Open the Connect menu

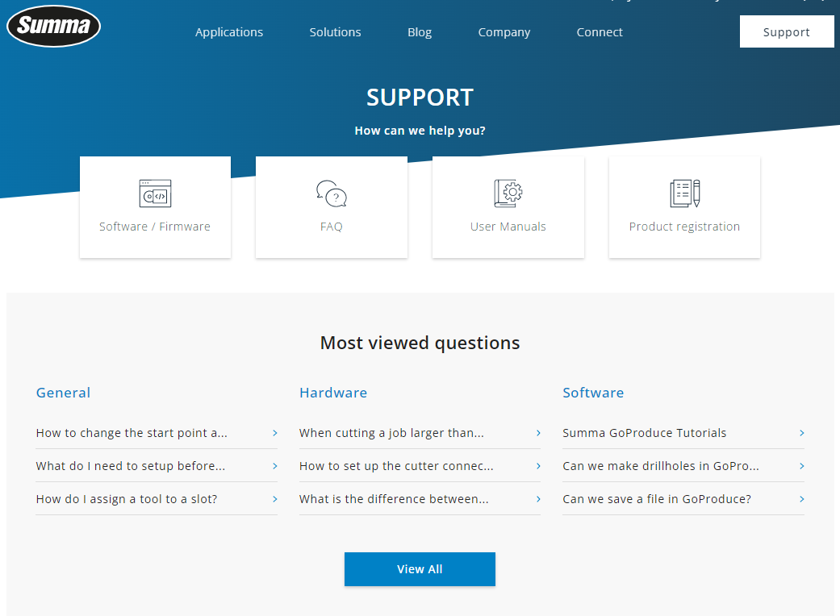pos(600,32)
